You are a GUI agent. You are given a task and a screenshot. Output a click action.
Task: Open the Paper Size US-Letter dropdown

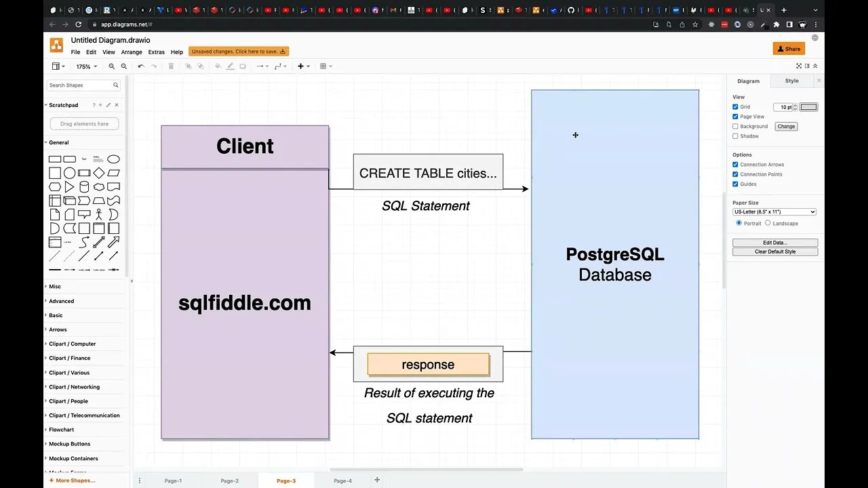click(x=774, y=212)
